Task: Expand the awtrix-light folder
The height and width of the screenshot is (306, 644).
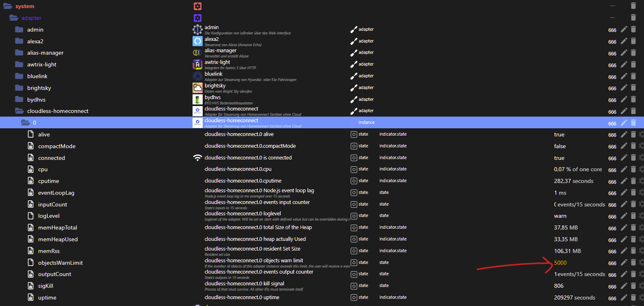Action: (x=19, y=64)
